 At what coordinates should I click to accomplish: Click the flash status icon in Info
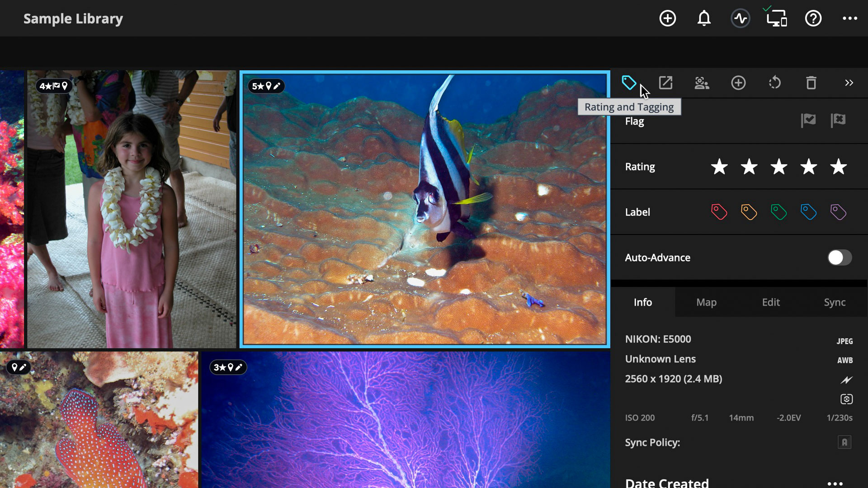[846, 380]
